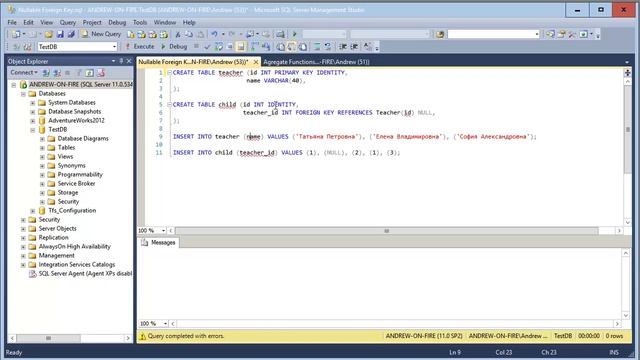
Task: Open the Window menu
Action: (x=164, y=22)
